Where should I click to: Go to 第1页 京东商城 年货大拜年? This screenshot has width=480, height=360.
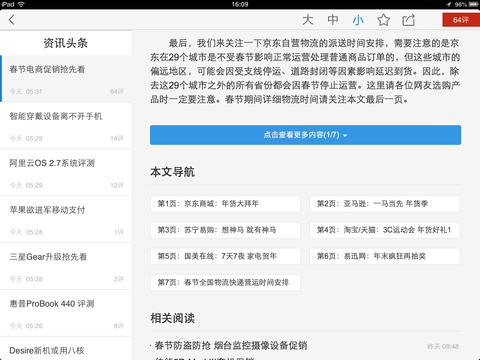[225, 204]
